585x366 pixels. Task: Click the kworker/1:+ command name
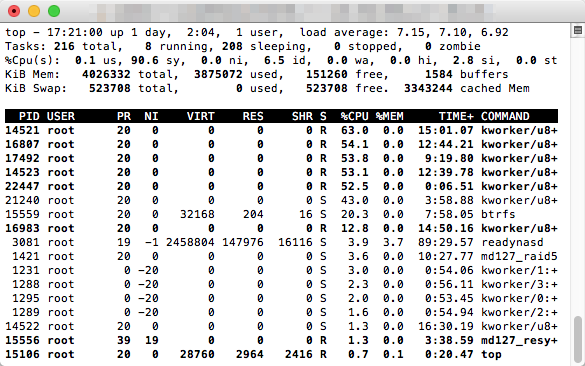coord(519,270)
